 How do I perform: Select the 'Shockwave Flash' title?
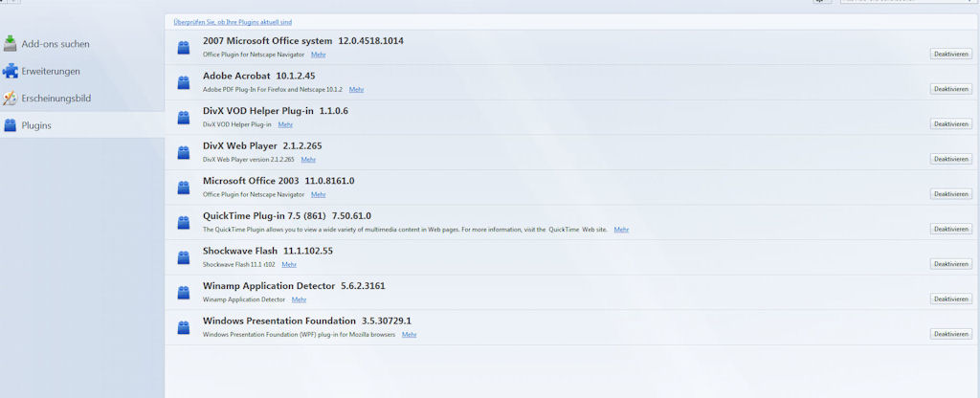coord(240,251)
